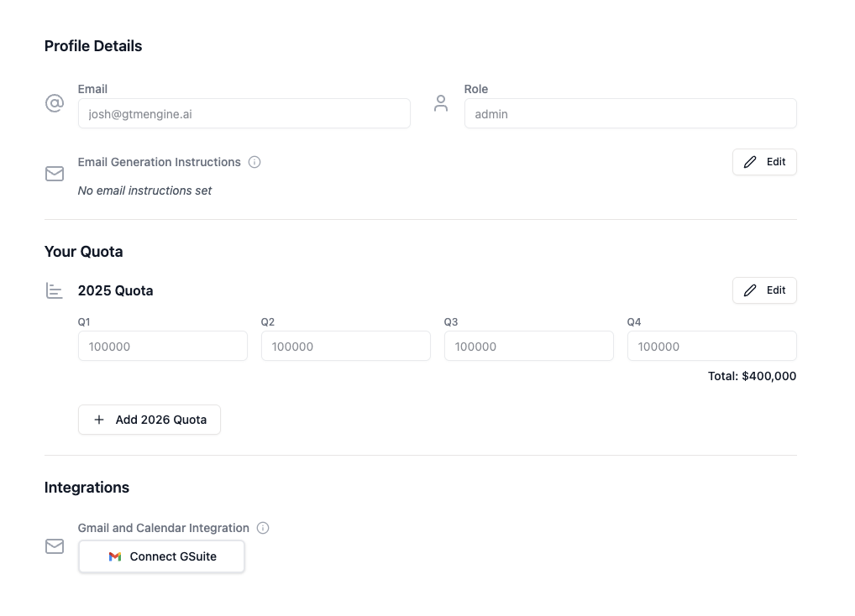Click the Q1 quota field
The image size is (855, 616).
tap(162, 346)
